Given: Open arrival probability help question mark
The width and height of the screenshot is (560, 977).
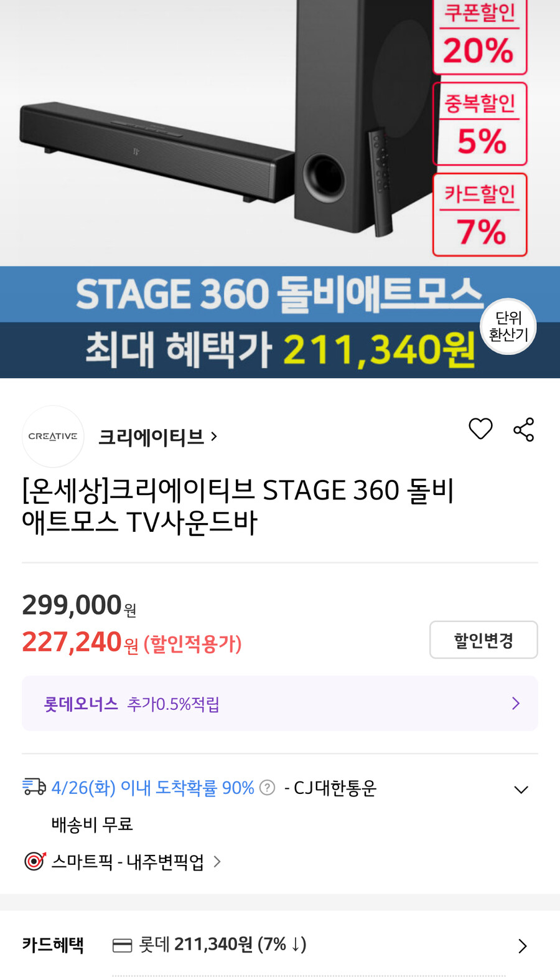Looking at the screenshot, I should 266,787.
